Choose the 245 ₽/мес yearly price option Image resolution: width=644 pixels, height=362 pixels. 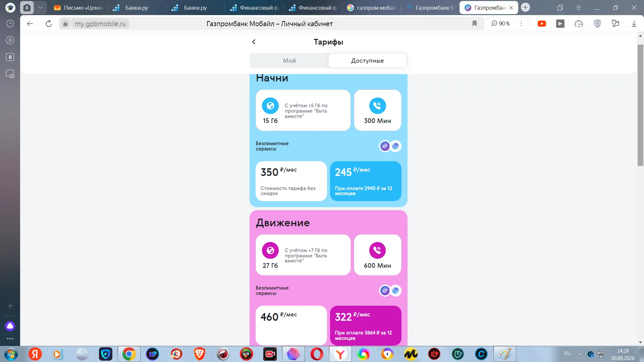[x=366, y=181]
